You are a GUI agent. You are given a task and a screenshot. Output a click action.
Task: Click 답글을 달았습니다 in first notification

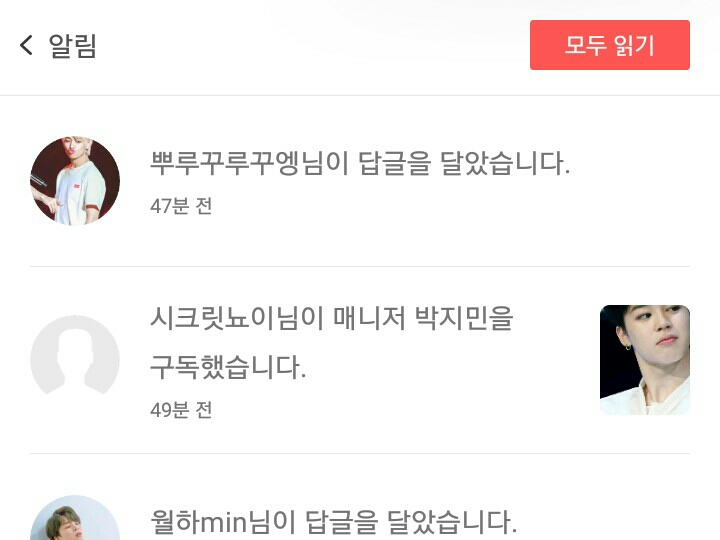point(464,163)
